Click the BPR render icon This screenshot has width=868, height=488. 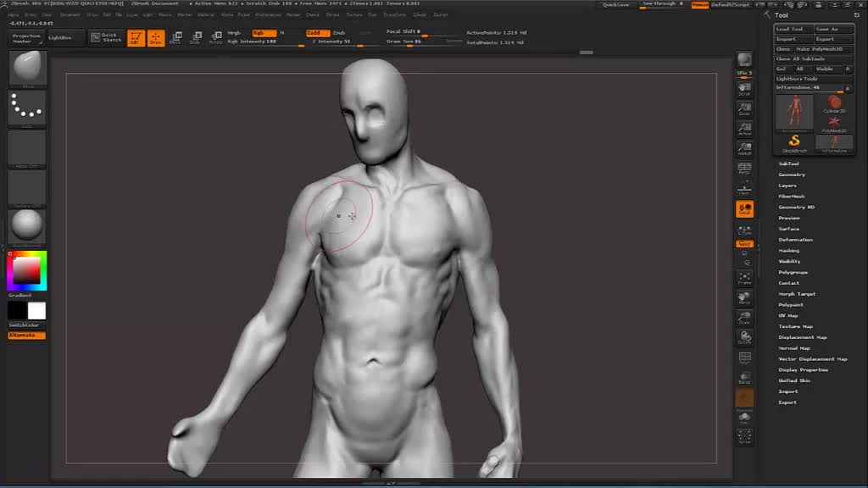click(x=744, y=60)
